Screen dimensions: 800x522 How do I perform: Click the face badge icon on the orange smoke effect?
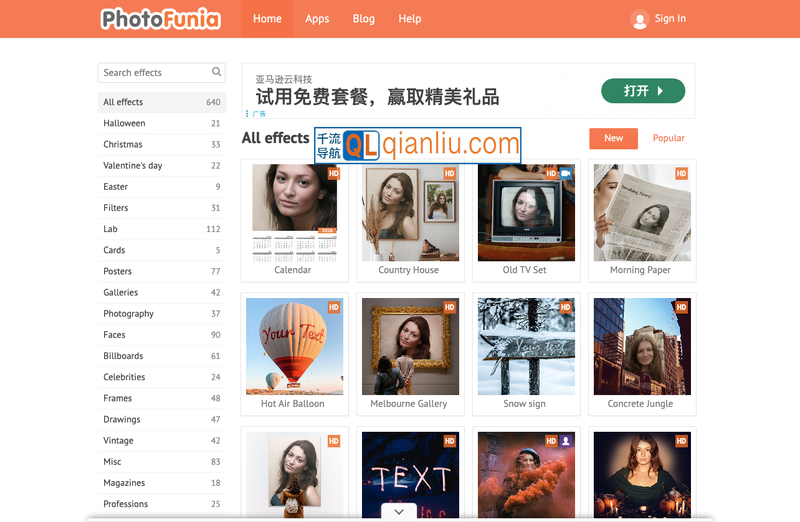(565, 441)
